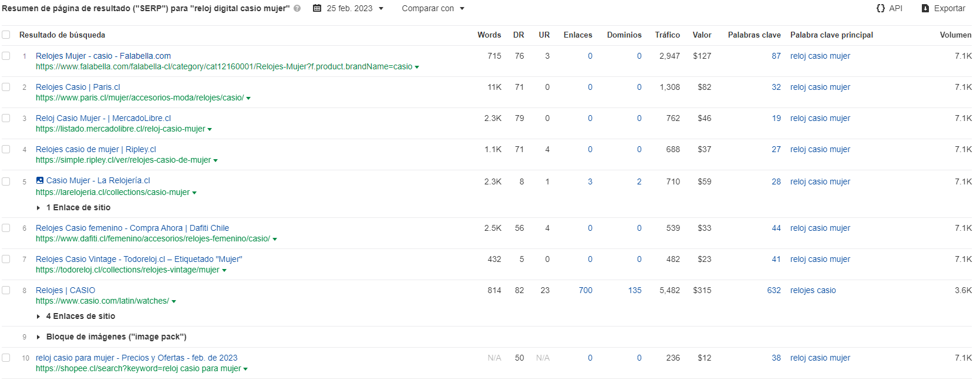
Task: Open the Relojes | CASIO title link
Action: [x=65, y=290]
